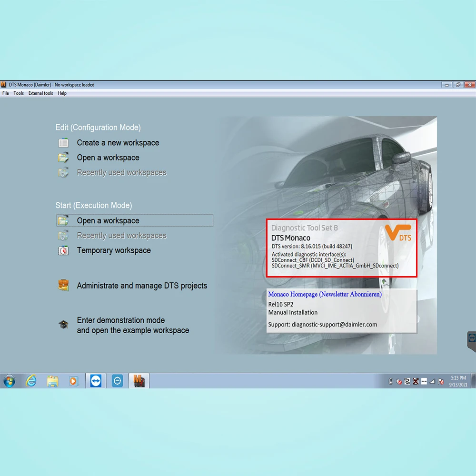
Task: Click the Show desktop button at the taskbar end
Action: pos(473,381)
